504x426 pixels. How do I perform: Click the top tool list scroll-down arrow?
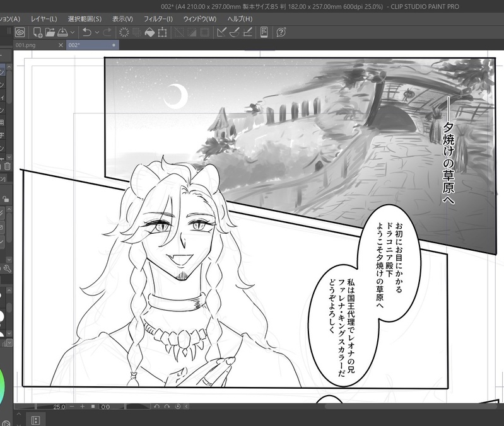coord(9,158)
